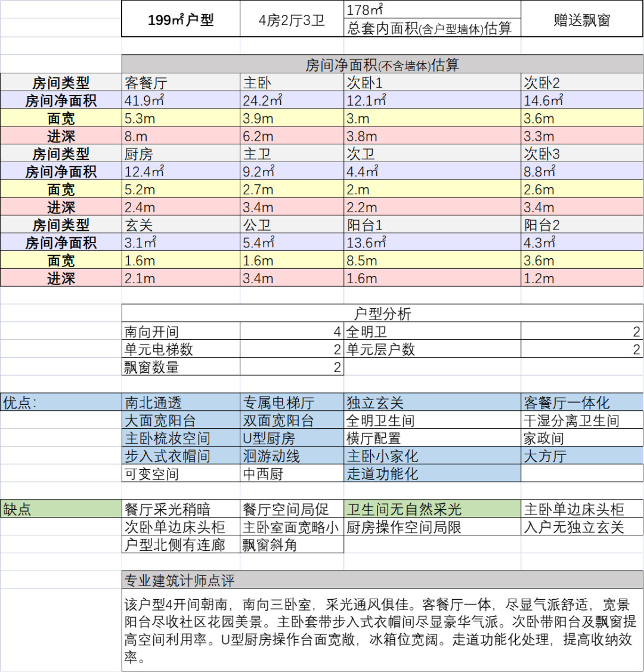644x672 pixels.
Task: Click the '8.8㎡' cell
Action: pos(582,172)
